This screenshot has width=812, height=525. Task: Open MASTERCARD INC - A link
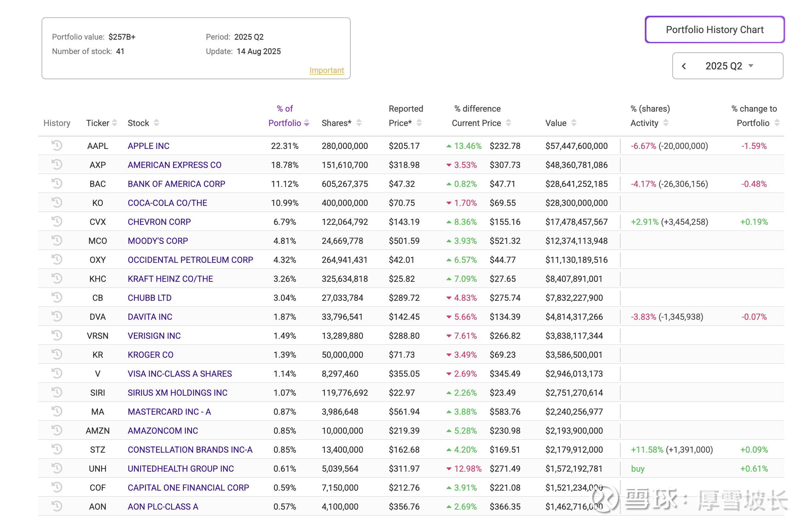169,412
